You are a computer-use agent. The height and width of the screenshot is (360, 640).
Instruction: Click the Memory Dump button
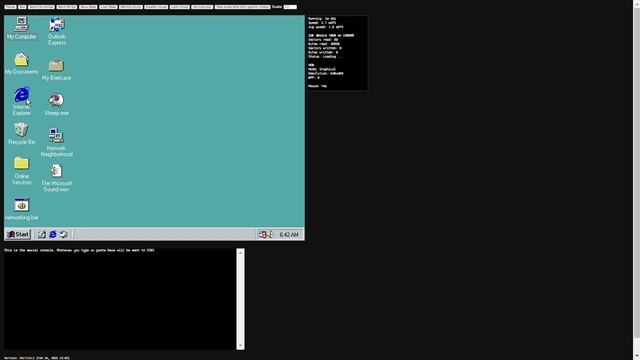click(x=131, y=7)
